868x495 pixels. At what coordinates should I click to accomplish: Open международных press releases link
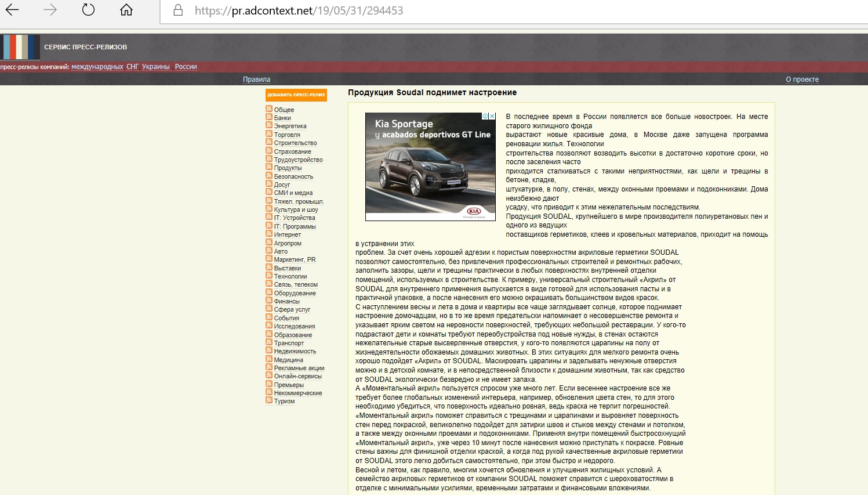tap(97, 67)
